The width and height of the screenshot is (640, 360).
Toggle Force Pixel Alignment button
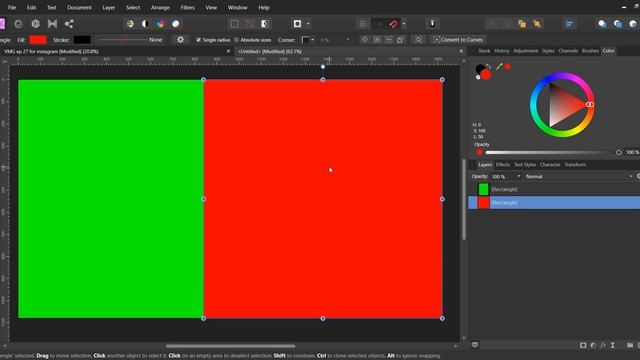point(363,24)
